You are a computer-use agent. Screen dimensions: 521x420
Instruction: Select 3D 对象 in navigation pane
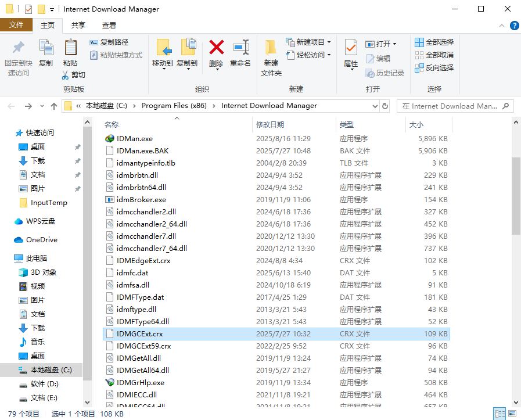(x=38, y=272)
